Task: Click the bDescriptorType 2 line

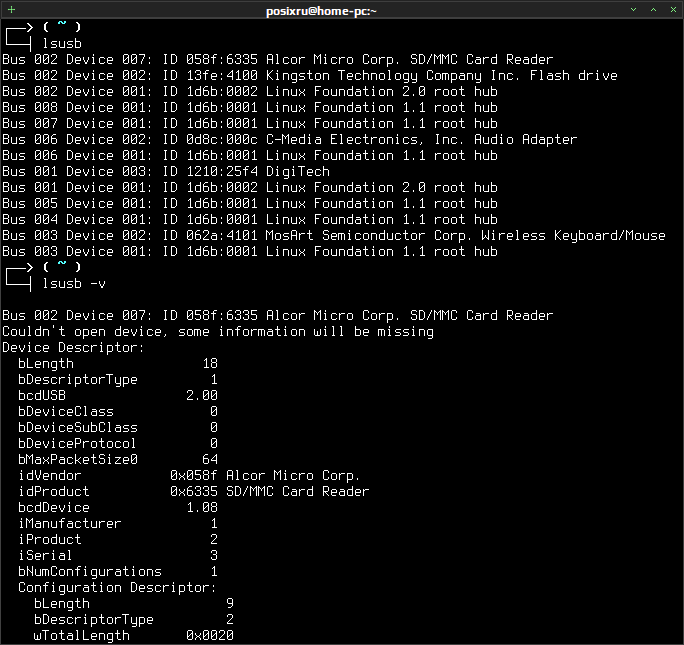Action: 134,620
